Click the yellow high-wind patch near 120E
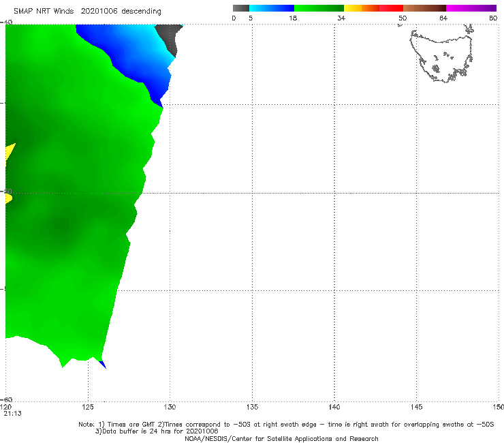The height and width of the screenshot is (443, 504). 10,153
